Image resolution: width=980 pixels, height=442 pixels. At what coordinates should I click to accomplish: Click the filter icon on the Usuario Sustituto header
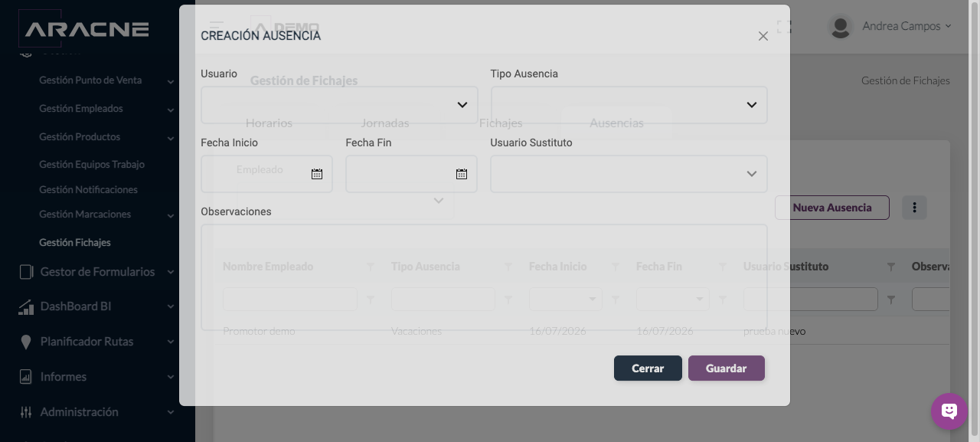(891, 267)
